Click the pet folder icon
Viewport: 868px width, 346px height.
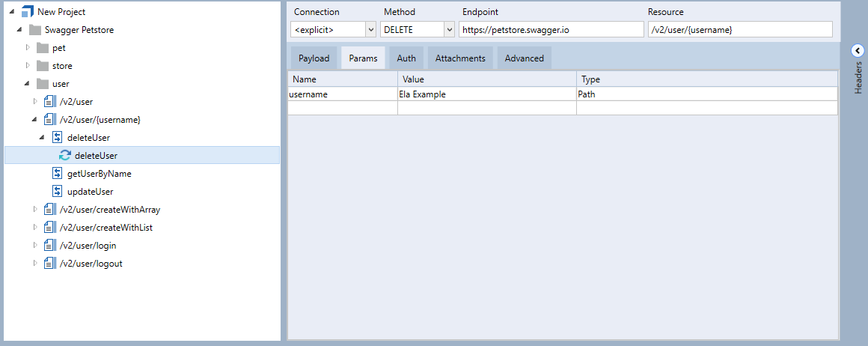click(43, 48)
